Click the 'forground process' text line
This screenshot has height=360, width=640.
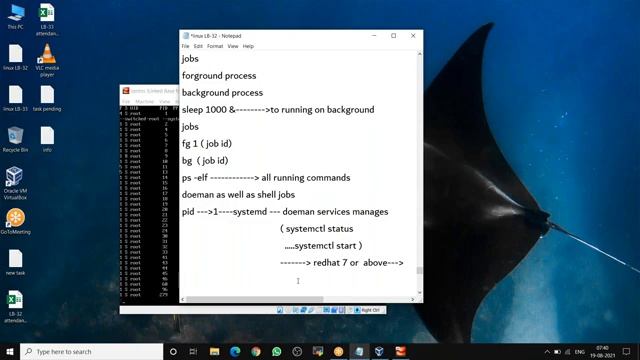click(x=219, y=76)
